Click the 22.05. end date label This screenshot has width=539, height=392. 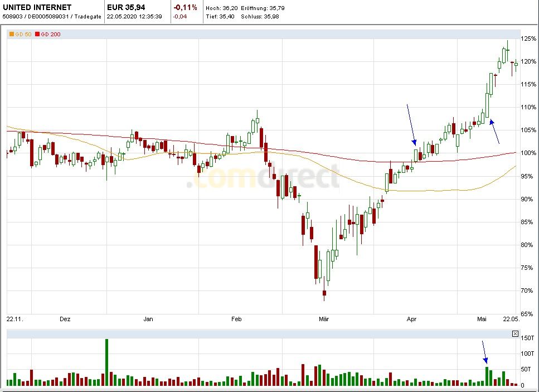pos(512,319)
